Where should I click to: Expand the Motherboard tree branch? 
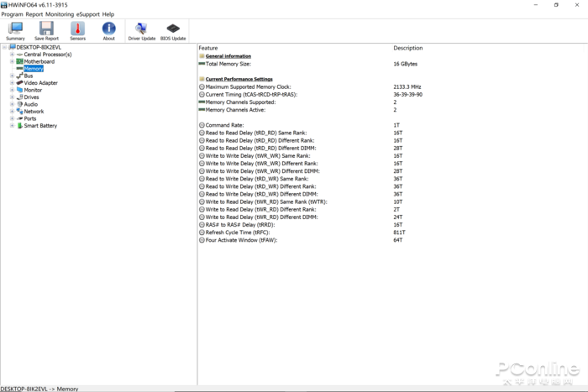pos(12,61)
